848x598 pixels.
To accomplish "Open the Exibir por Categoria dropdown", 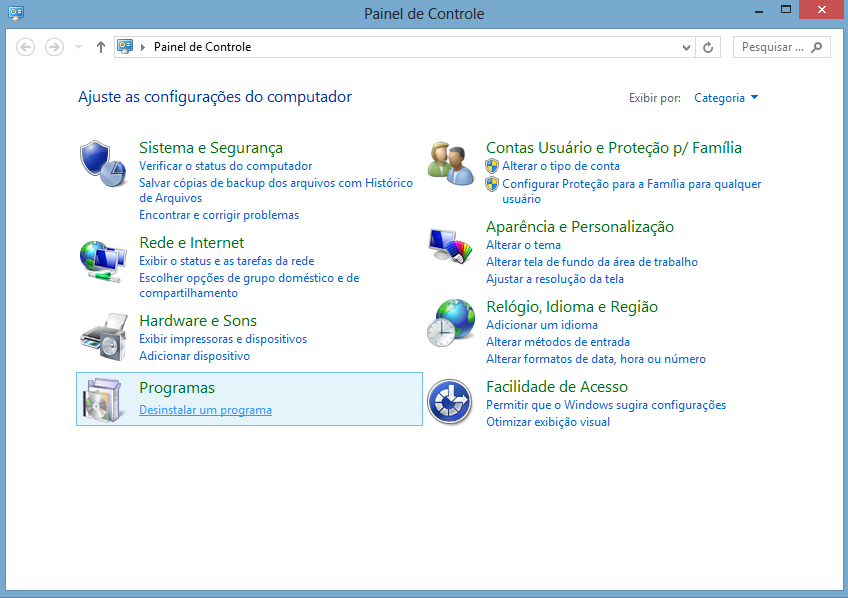I will pyautogui.click(x=726, y=98).
